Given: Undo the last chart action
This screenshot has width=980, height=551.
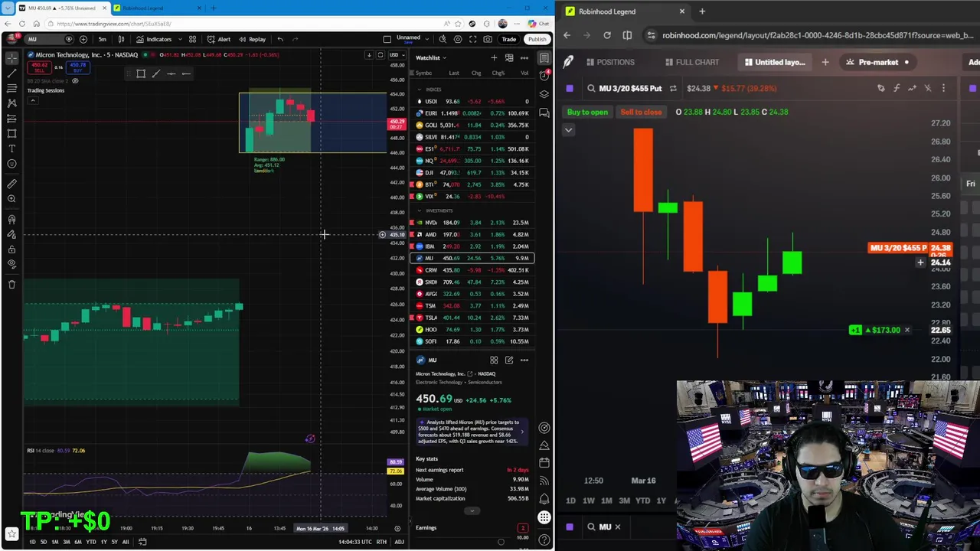Looking at the screenshot, I should (280, 39).
